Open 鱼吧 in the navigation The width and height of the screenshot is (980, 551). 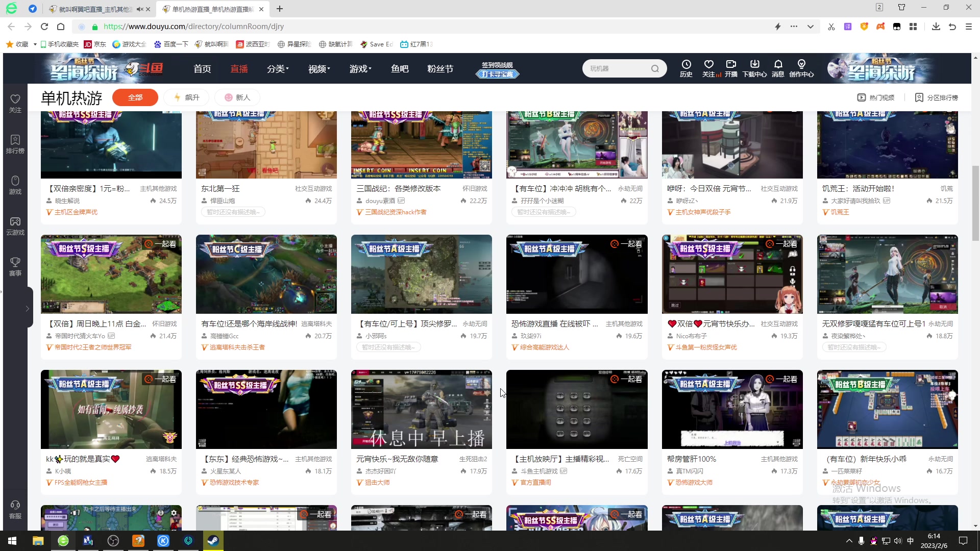pyautogui.click(x=400, y=69)
